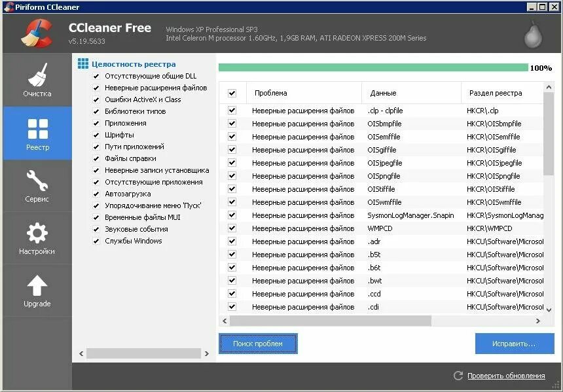Click the refresh icon beside Проверить обновления
The image size is (563, 392).
click(x=458, y=376)
